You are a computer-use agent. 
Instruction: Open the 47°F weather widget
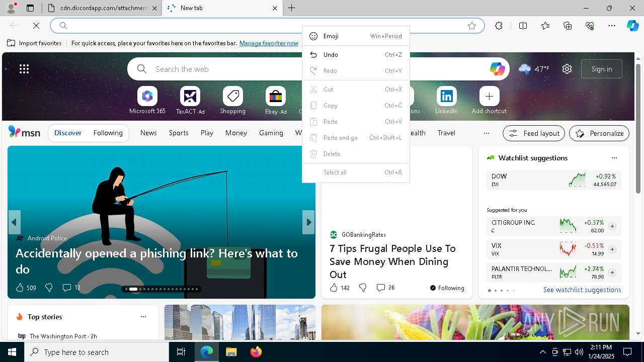534,69
